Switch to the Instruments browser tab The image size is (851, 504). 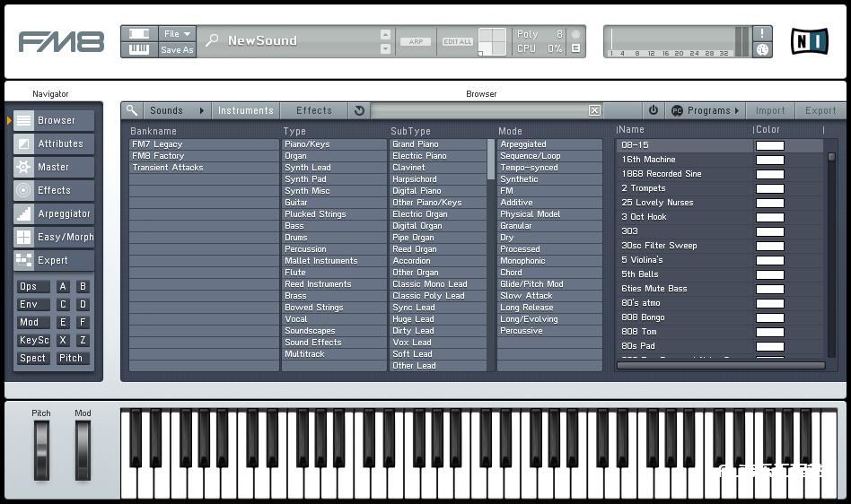245,110
